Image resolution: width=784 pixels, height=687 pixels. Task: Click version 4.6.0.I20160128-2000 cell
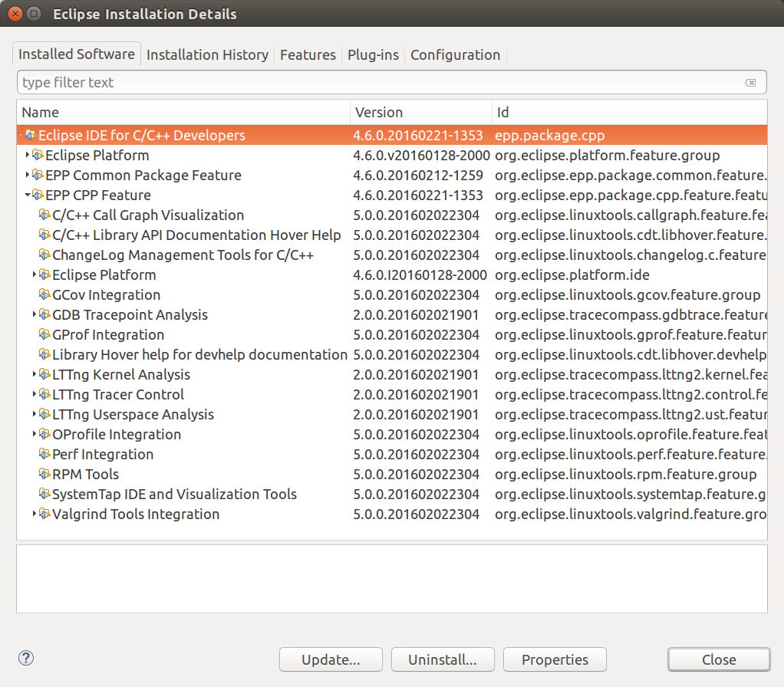(420, 274)
